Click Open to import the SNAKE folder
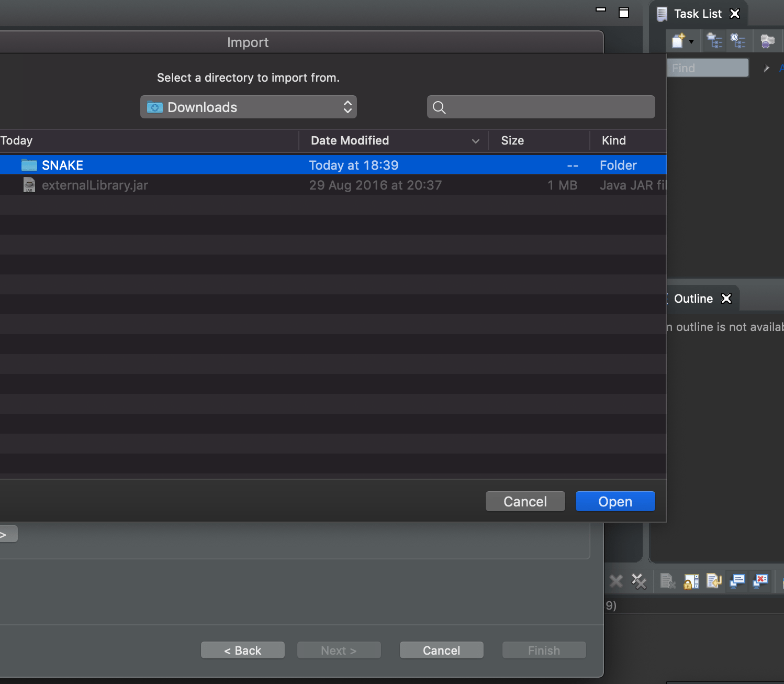Image resolution: width=784 pixels, height=684 pixels. (x=614, y=501)
